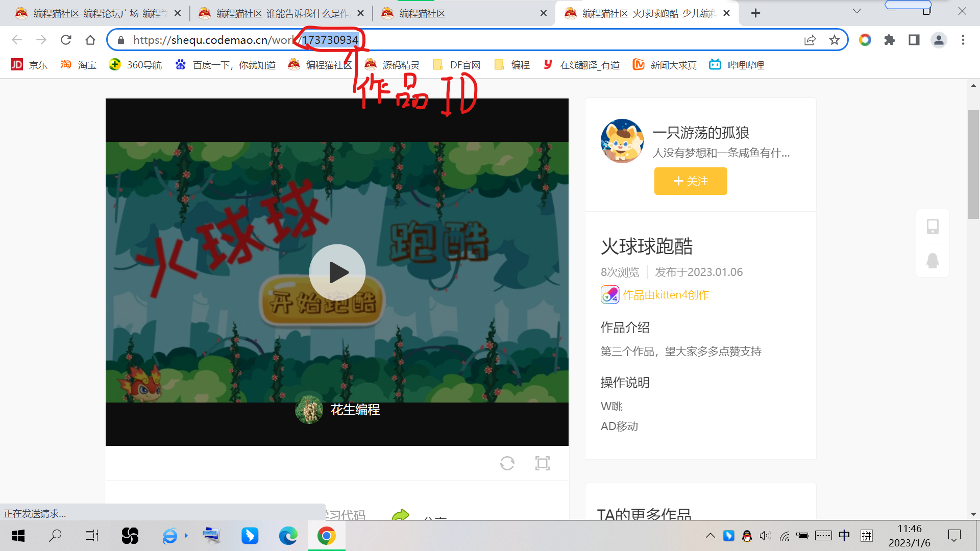This screenshot has width=980, height=551.
Task: Open the 淘宝 bookmark
Action: pyautogui.click(x=78, y=65)
